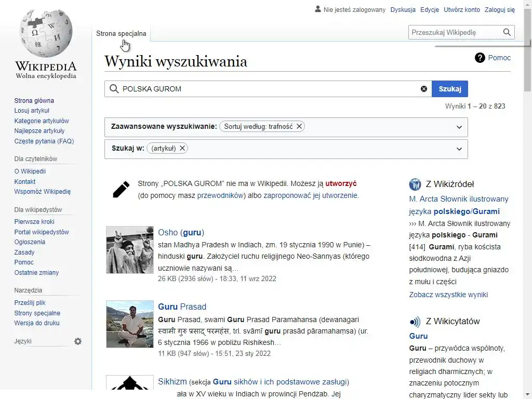Open the Pomoc question mark icon

tap(480, 58)
